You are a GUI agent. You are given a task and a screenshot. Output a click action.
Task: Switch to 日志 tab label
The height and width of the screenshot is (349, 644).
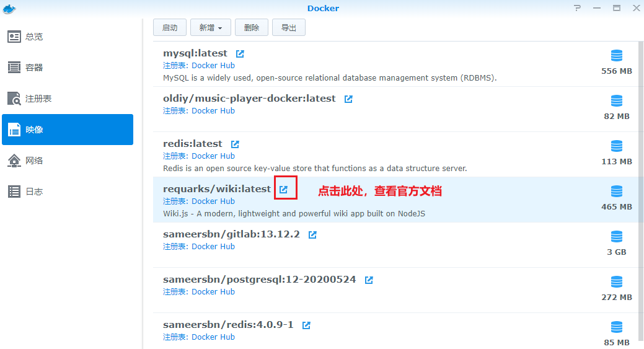point(34,192)
